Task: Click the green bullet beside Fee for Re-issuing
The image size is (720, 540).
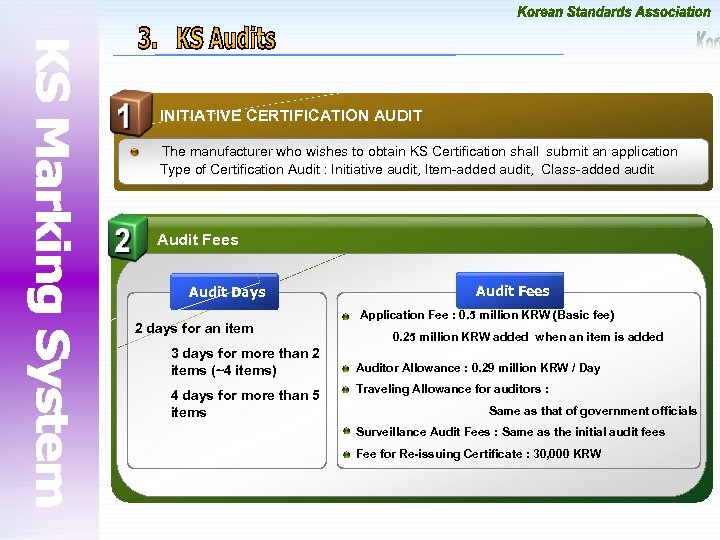Action: pyautogui.click(x=347, y=455)
